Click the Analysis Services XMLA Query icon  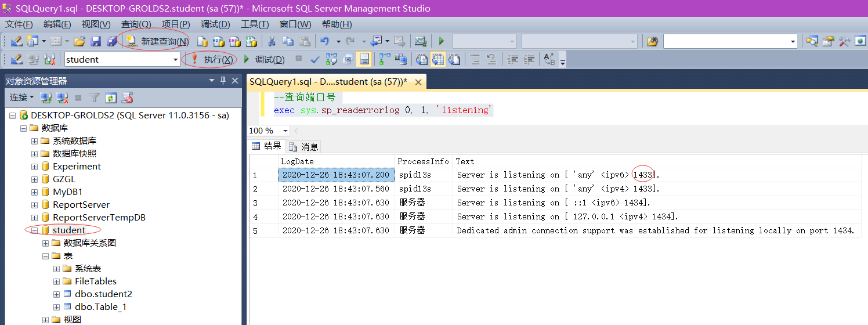pyautogui.click(x=251, y=41)
